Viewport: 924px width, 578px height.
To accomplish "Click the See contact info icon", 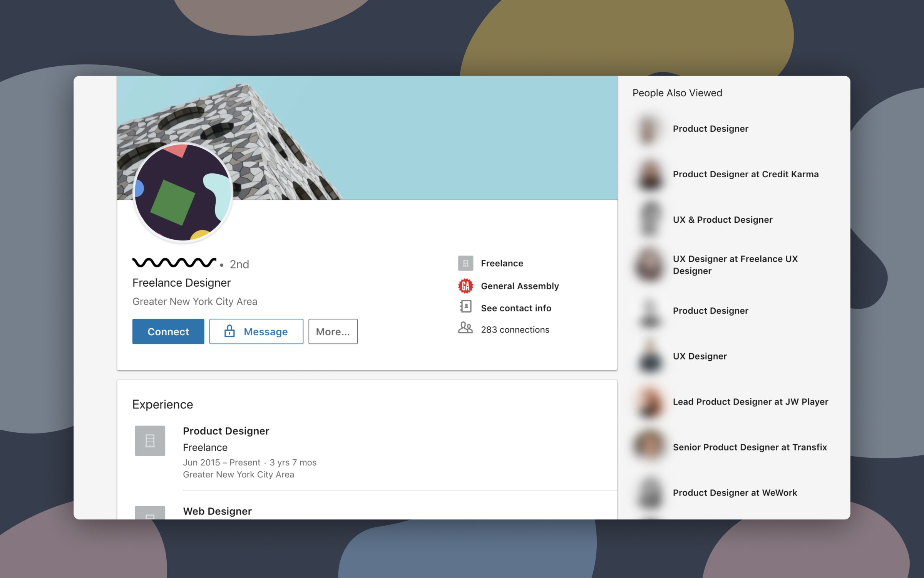I will pyautogui.click(x=466, y=307).
